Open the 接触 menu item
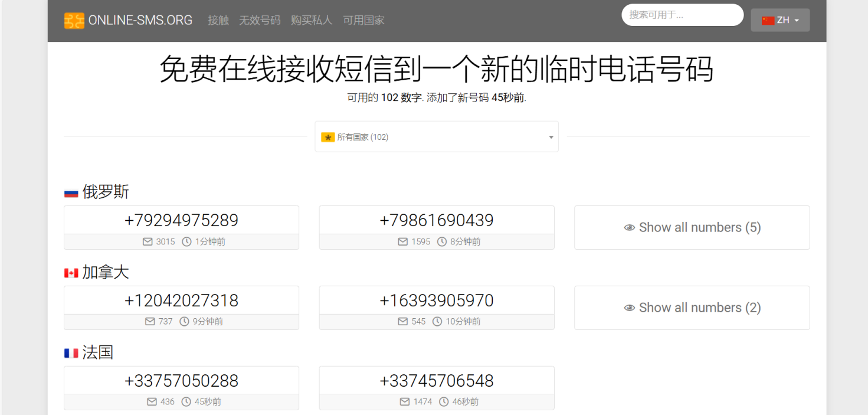The image size is (868, 415). tap(218, 19)
